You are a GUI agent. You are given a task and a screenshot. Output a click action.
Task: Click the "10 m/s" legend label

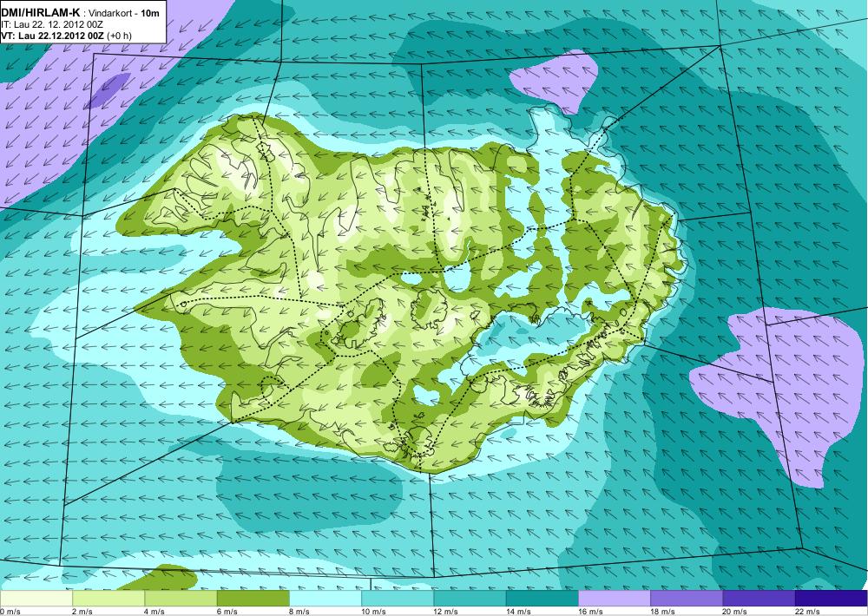click(x=373, y=612)
